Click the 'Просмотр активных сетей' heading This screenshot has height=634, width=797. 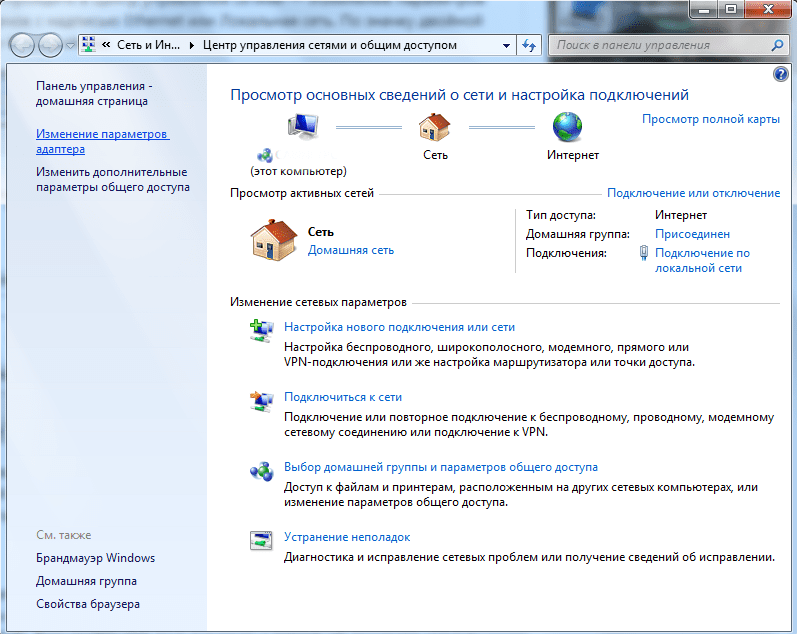[x=302, y=193]
